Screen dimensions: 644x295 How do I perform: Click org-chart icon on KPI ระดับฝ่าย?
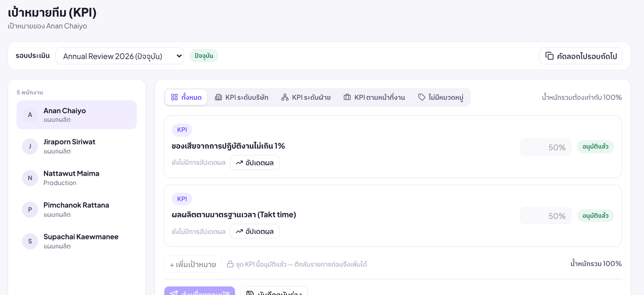[x=285, y=97]
